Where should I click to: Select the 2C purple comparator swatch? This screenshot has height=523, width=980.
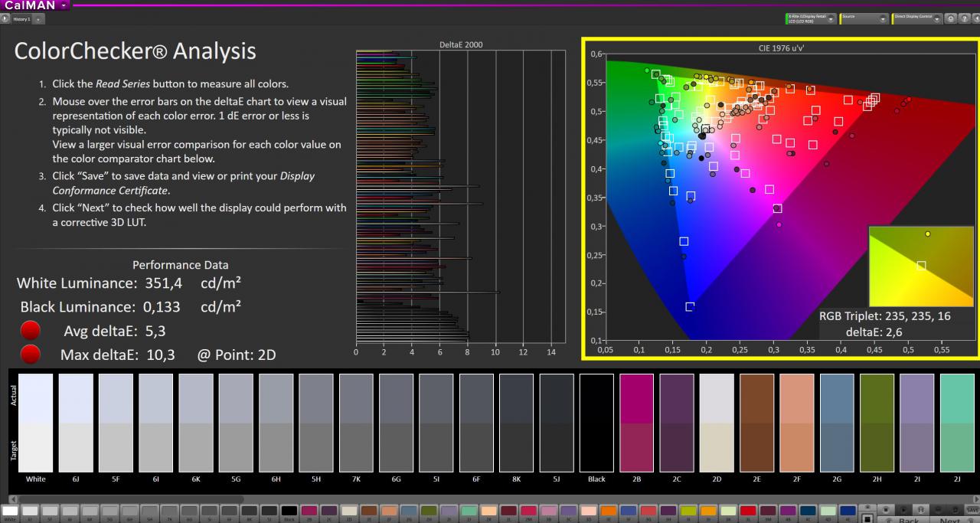(x=677, y=423)
